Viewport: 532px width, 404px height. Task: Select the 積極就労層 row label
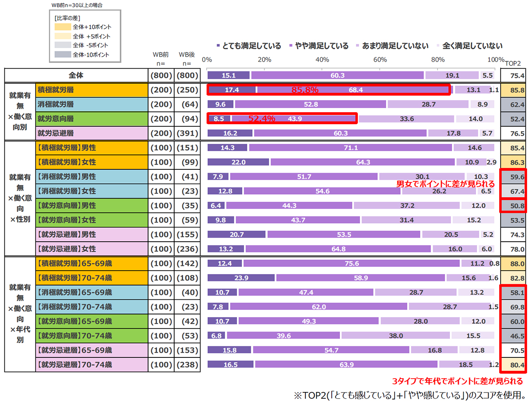coord(91,90)
